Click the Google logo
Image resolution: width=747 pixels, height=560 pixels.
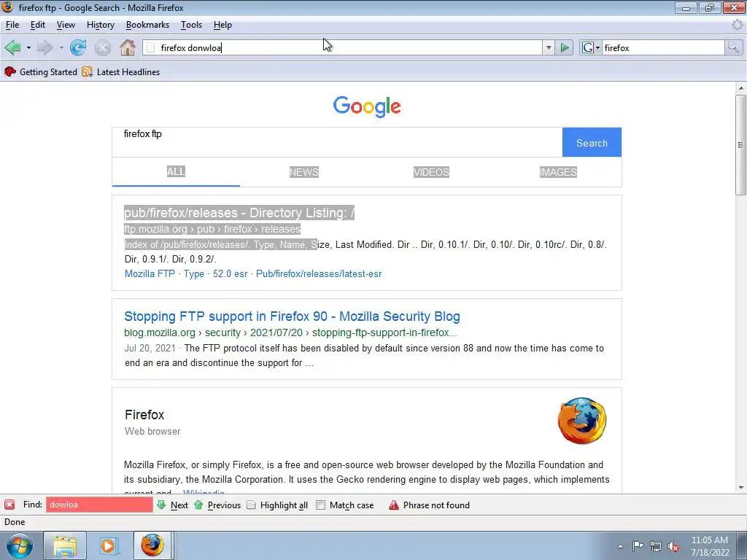367,106
